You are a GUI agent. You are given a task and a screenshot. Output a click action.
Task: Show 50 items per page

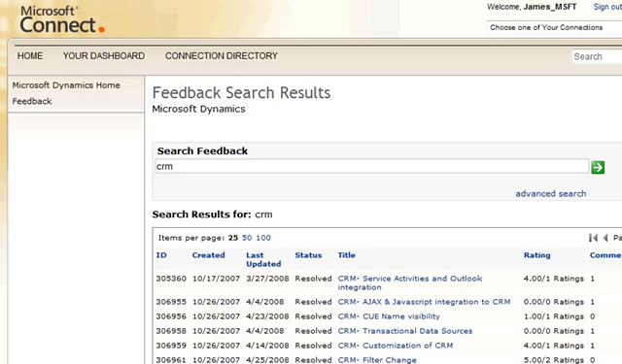[247, 238]
